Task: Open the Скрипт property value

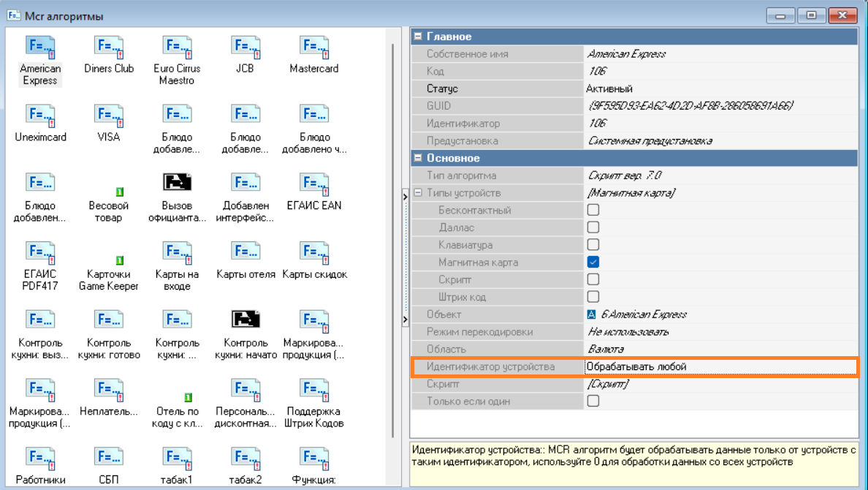Action: click(720, 384)
